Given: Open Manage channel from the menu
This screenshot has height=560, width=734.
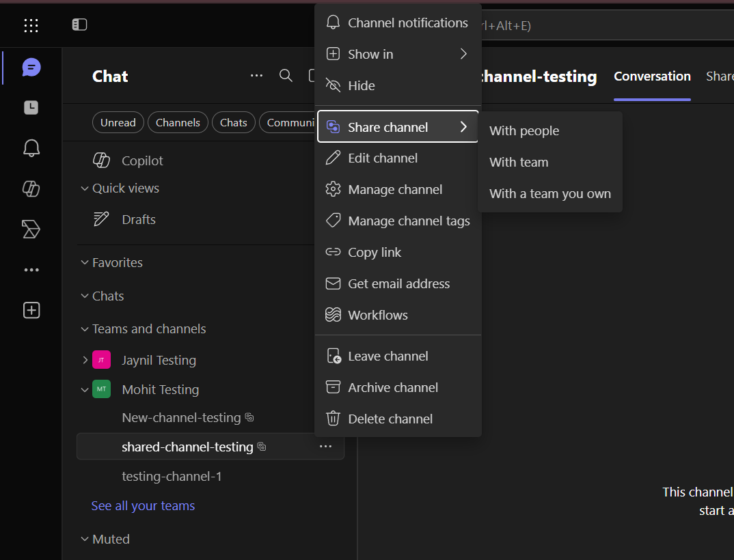Looking at the screenshot, I should (x=398, y=189).
